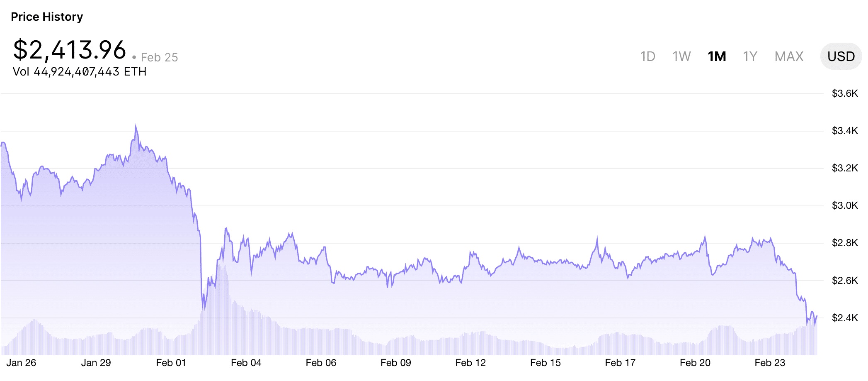Viewport: 868px width, 381px height.
Task: Click the Feb 25 date label
Action: pos(160,57)
